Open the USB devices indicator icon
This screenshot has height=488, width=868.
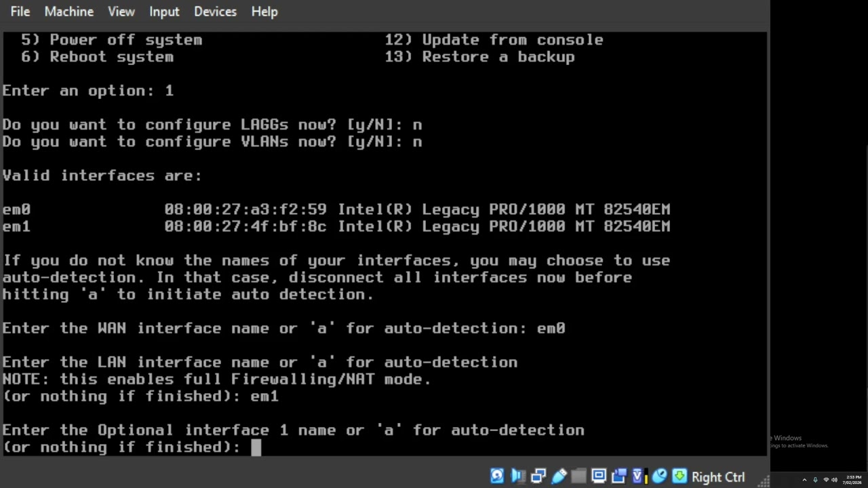559,476
